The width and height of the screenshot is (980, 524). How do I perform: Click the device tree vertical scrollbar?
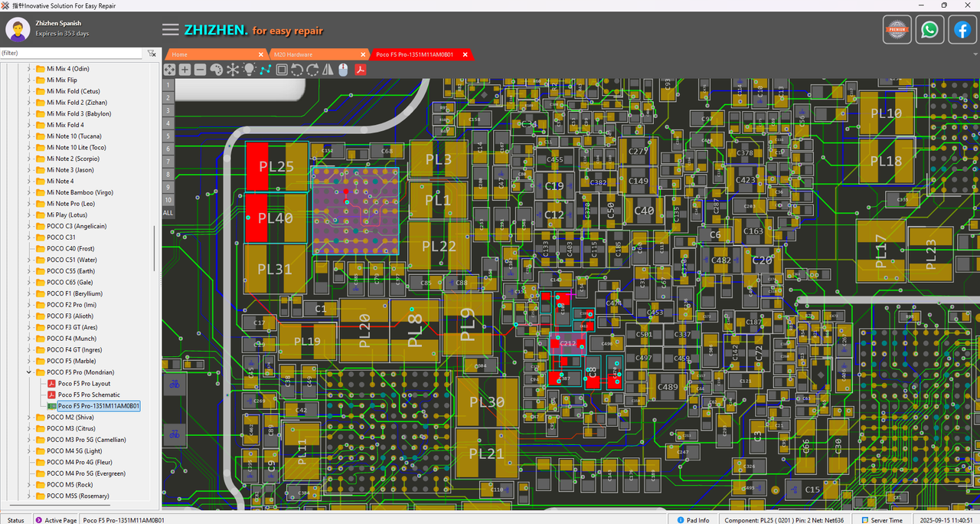pos(155,247)
